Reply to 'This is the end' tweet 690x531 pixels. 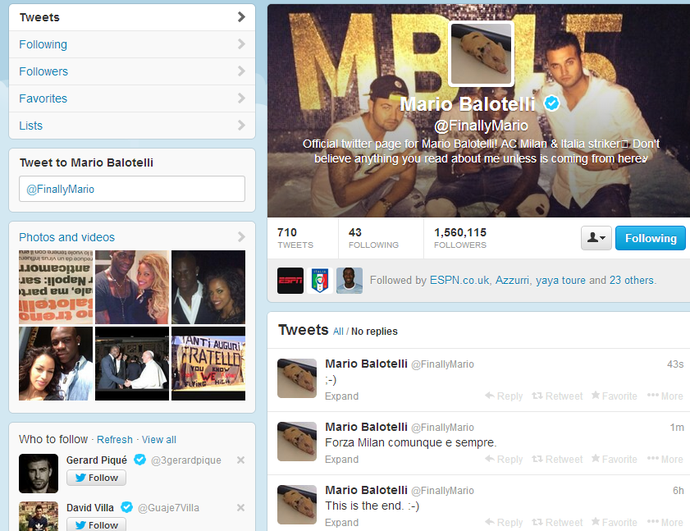504,523
